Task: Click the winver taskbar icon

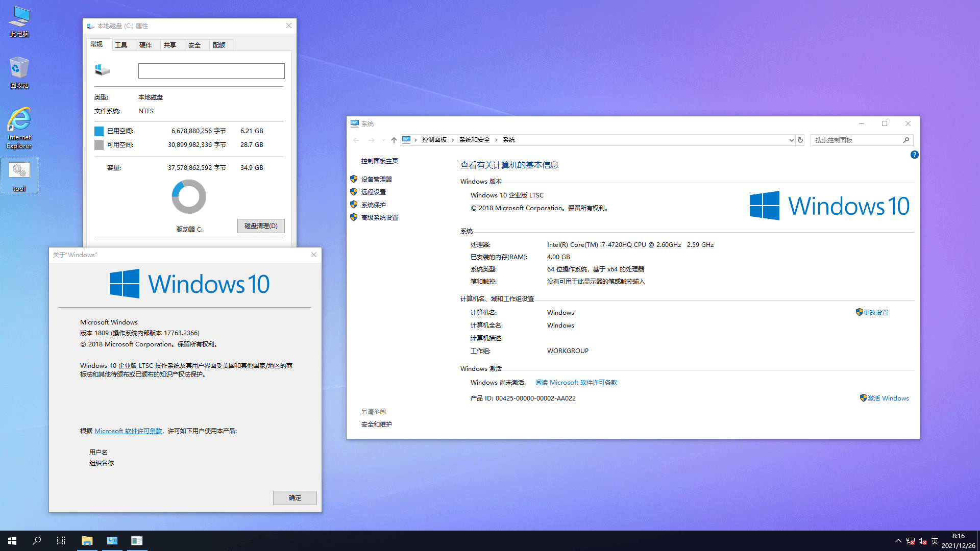Action: [136, 541]
